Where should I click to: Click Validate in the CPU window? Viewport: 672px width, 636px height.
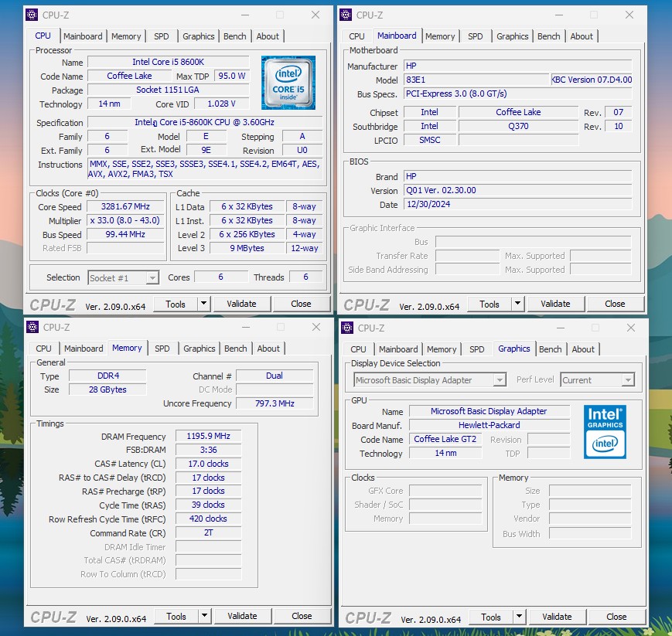pyautogui.click(x=242, y=304)
